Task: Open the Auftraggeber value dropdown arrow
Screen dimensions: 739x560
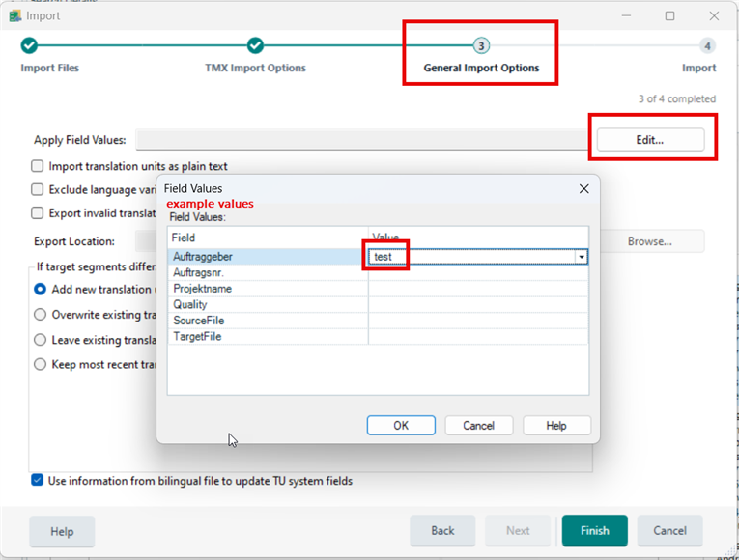Action: 582,257
